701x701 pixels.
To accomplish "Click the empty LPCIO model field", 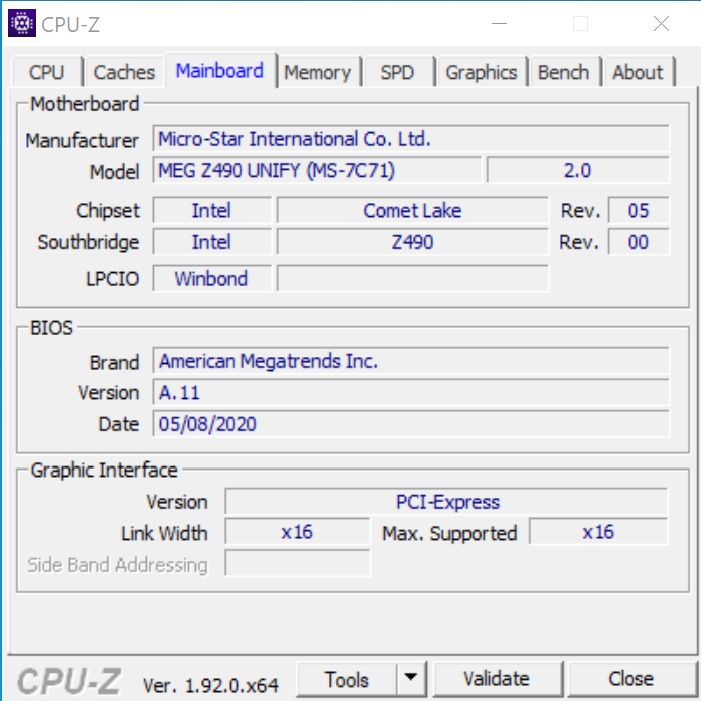I will [x=412, y=279].
